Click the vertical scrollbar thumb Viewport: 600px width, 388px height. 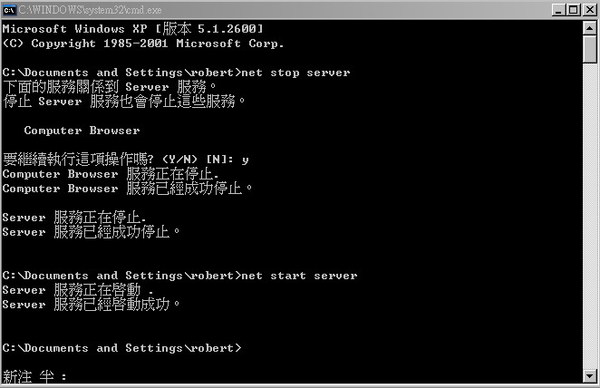[x=590, y=49]
